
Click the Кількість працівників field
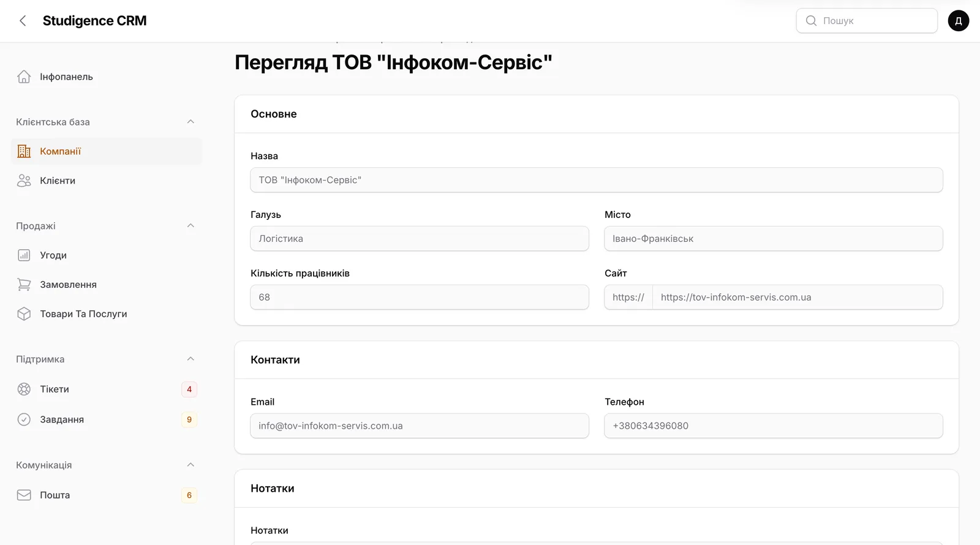(x=420, y=297)
